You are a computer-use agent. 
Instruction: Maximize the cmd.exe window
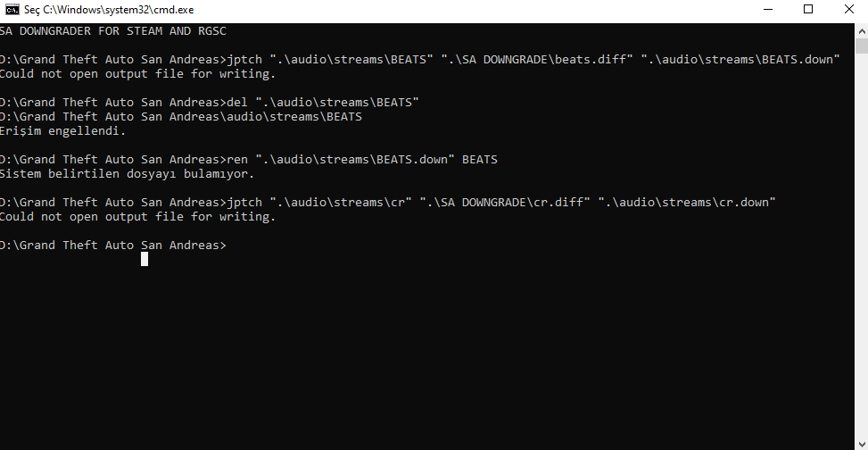[807, 10]
